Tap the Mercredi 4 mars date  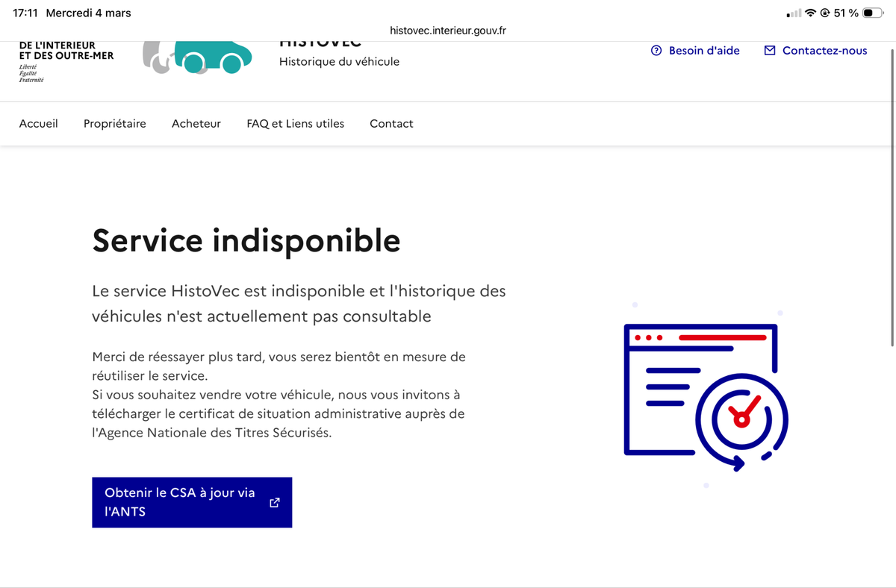(x=88, y=13)
